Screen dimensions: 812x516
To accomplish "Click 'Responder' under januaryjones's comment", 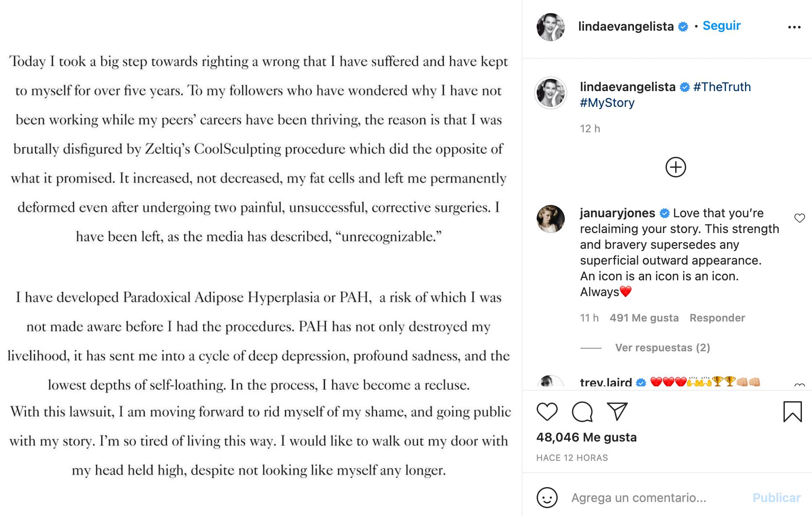I will 717,318.
